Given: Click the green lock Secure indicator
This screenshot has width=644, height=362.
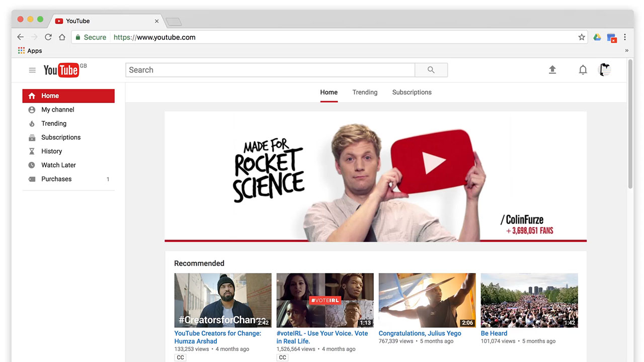Looking at the screenshot, I should (91, 37).
